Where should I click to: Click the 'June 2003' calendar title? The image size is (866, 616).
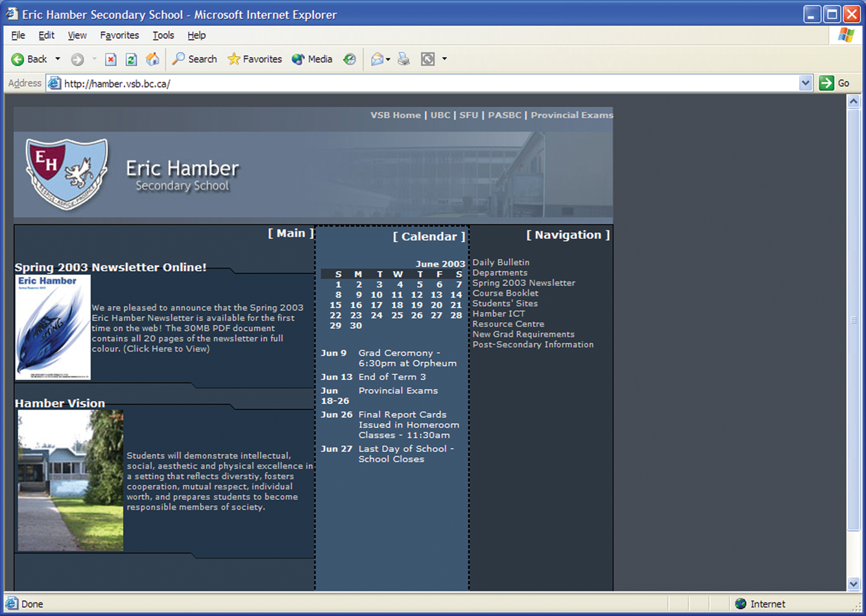(x=440, y=264)
